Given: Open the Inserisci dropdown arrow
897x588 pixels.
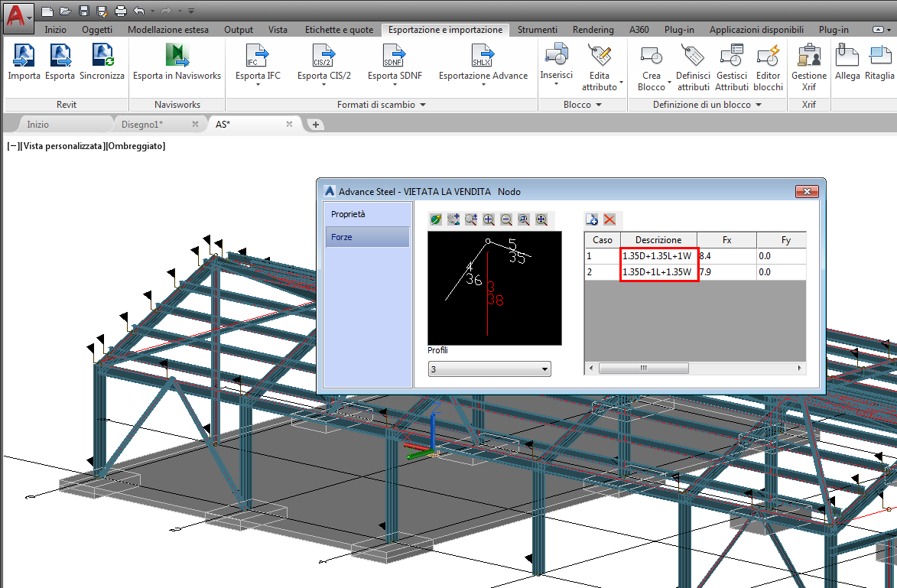Looking at the screenshot, I should (x=557, y=84).
